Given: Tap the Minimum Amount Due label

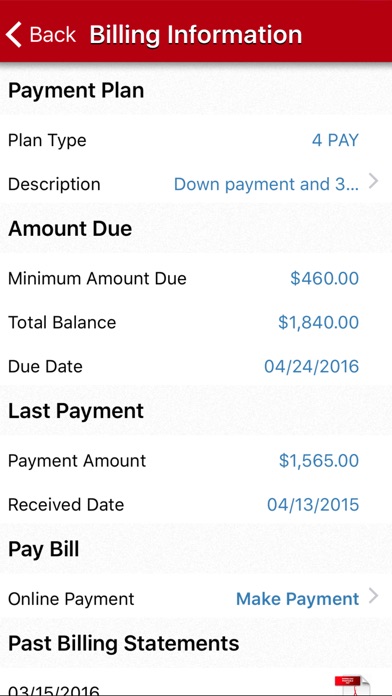Looking at the screenshot, I should pyautogui.click(x=97, y=278).
